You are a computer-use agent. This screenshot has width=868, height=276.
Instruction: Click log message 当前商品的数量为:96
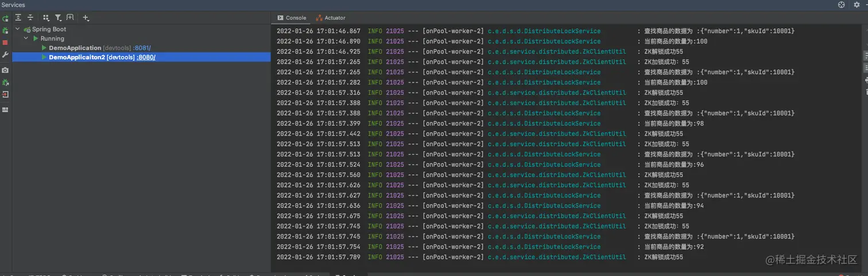coord(675,164)
